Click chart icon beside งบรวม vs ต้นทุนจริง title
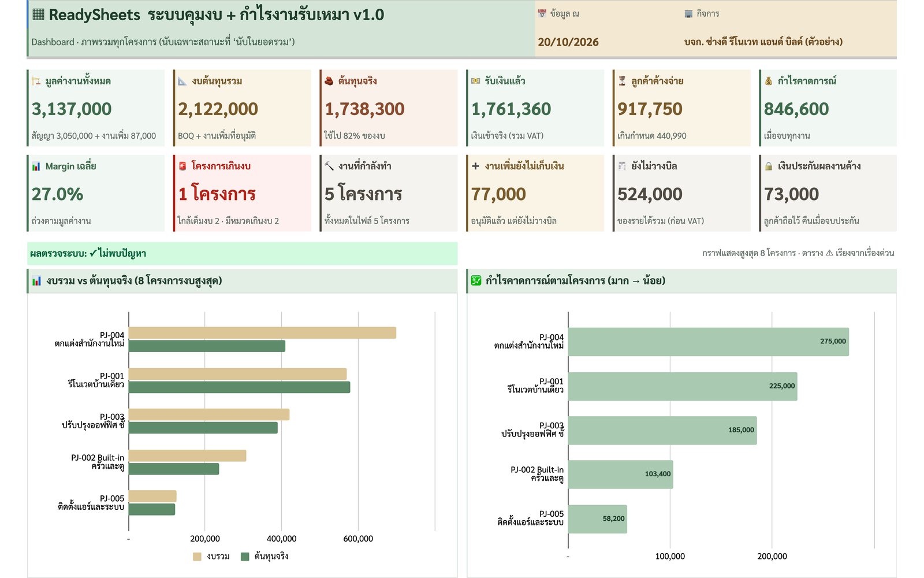The image size is (924, 578). point(37,281)
